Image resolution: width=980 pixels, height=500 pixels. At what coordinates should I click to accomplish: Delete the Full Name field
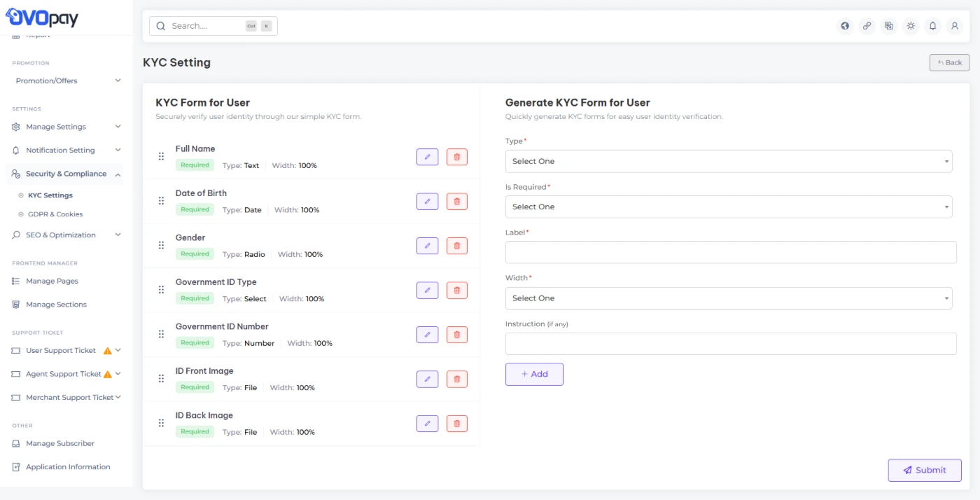pyautogui.click(x=456, y=157)
